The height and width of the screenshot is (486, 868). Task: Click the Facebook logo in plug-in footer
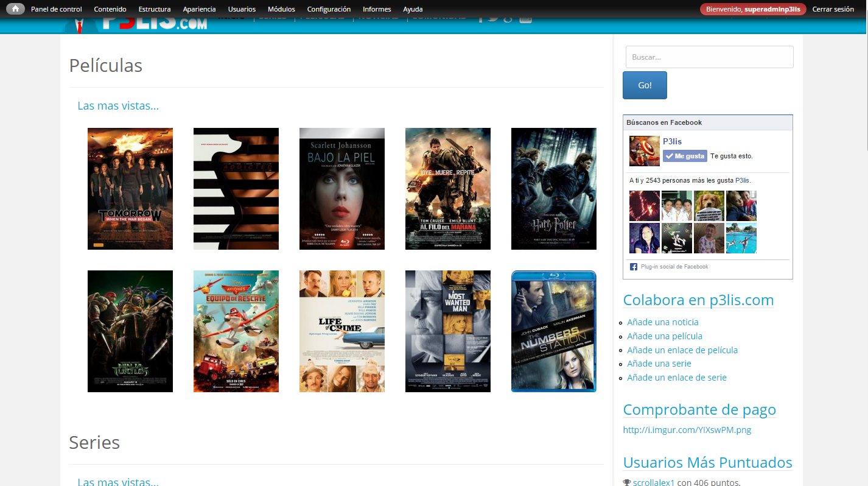[634, 267]
